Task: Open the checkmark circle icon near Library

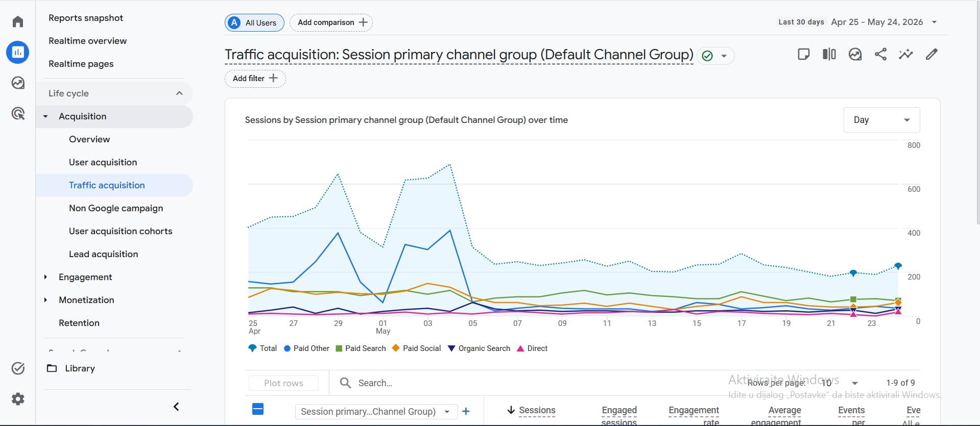Action: tap(18, 368)
